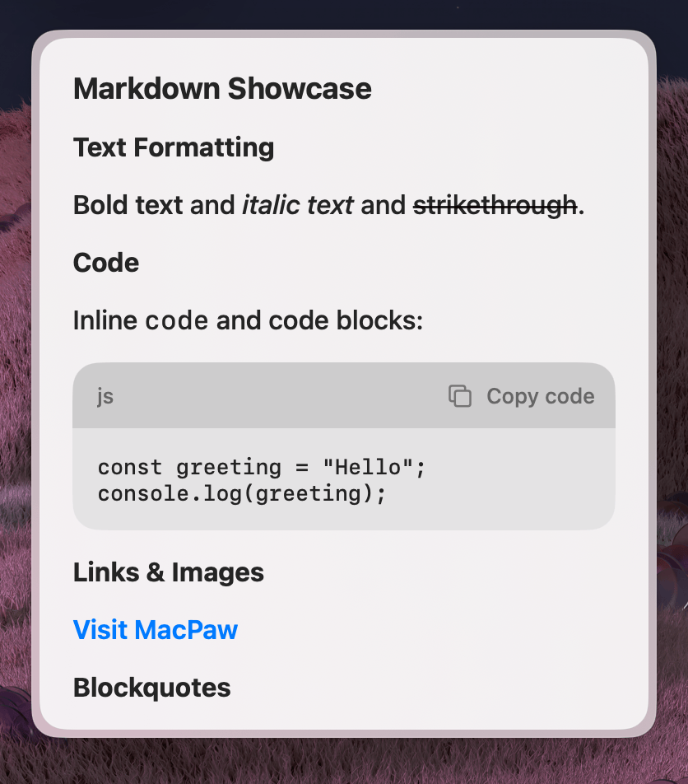Click the Text Formatting heading
Image resolution: width=688 pixels, height=784 pixels.
(174, 147)
